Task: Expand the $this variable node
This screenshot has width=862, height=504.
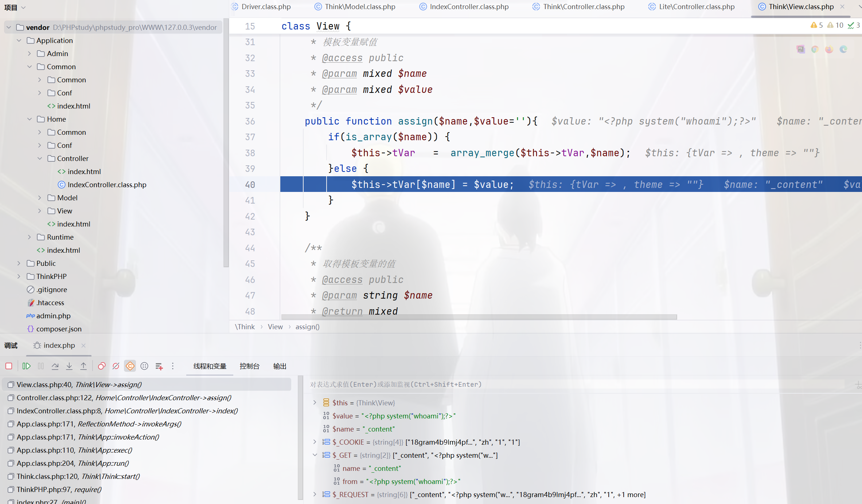Action: pos(315,403)
